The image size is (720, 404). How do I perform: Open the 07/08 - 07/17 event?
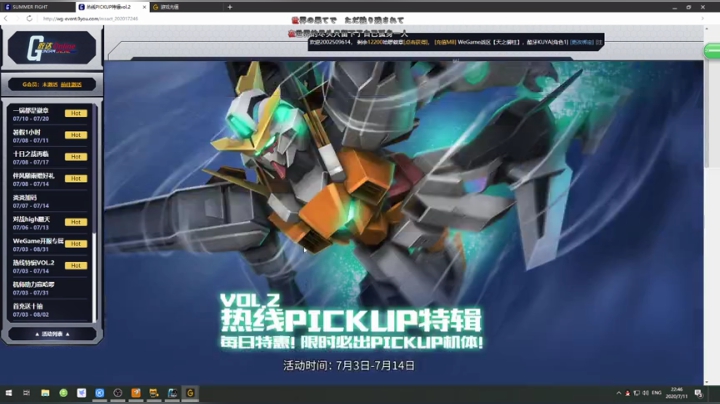click(50, 158)
